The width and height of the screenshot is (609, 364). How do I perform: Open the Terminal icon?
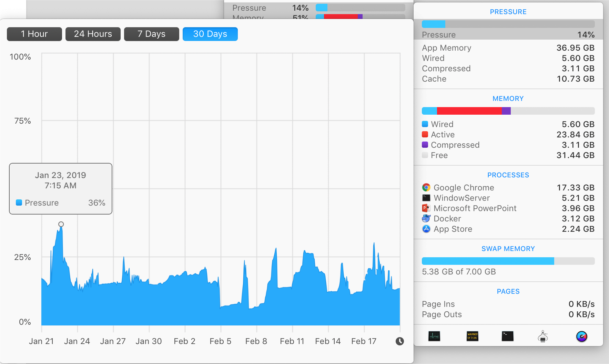[507, 336]
